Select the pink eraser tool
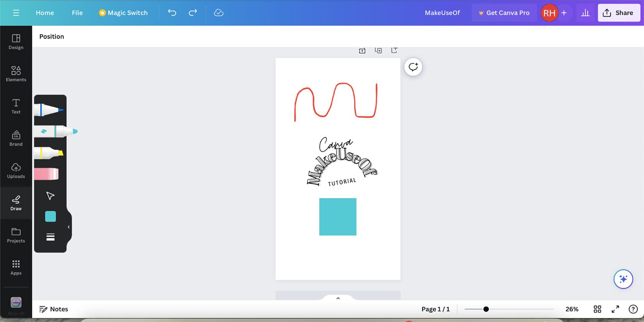The height and width of the screenshot is (322, 644). [x=47, y=174]
